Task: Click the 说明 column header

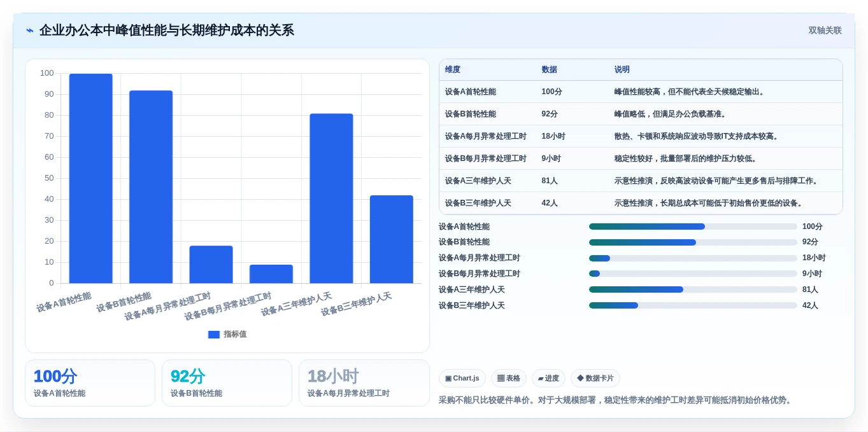Action: pyautogui.click(x=622, y=69)
